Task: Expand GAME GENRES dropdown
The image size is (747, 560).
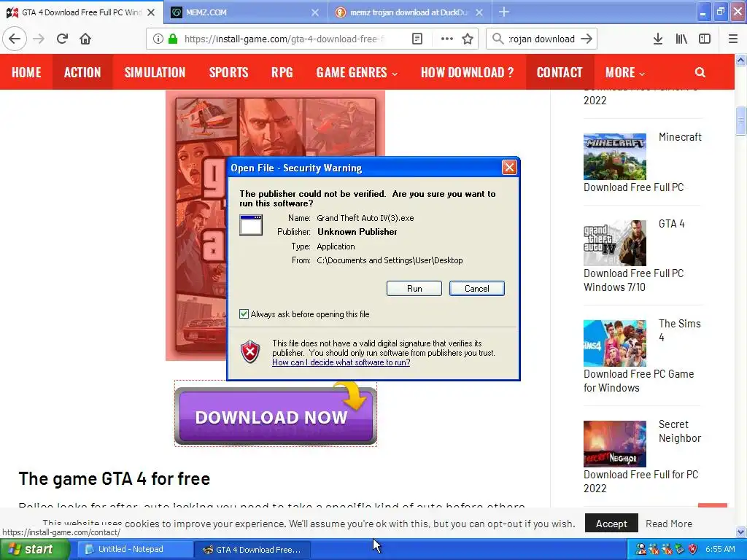Action: pyautogui.click(x=357, y=72)
